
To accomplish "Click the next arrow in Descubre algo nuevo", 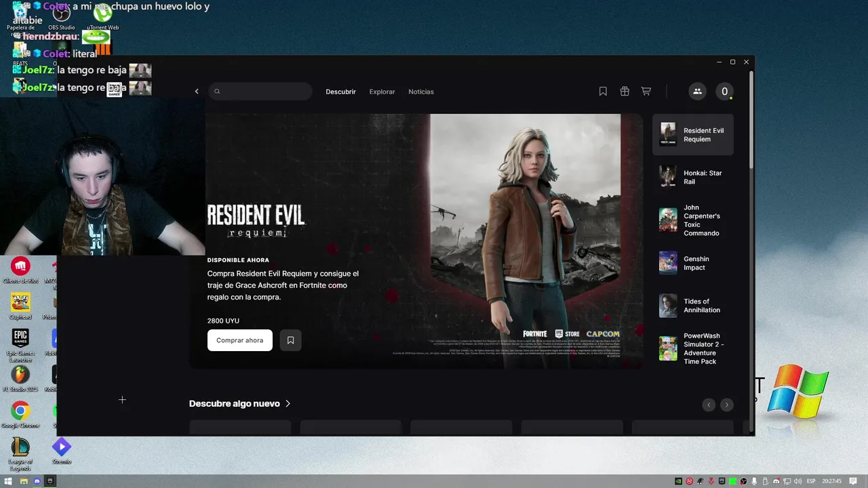I will [x=726, y=405].
